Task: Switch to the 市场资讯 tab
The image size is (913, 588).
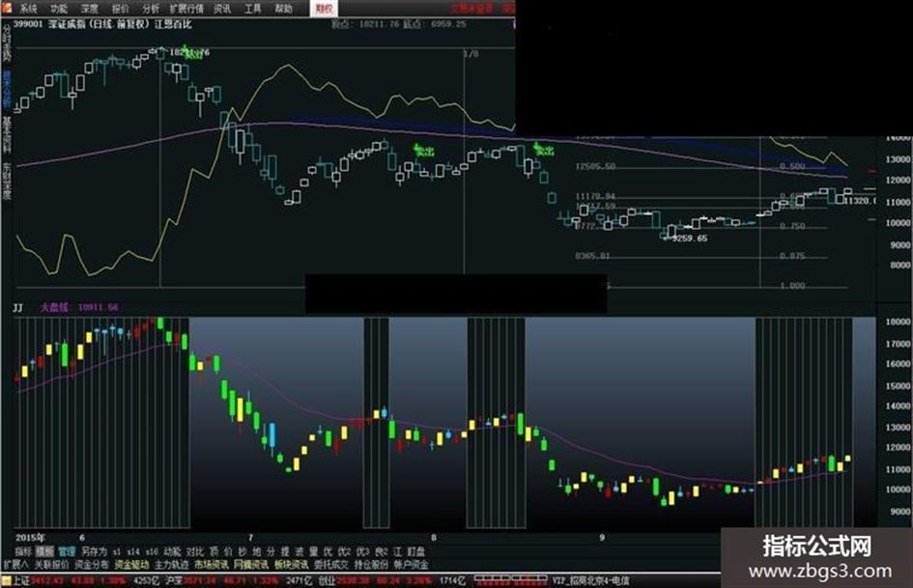Action: [x=212, y=564]
